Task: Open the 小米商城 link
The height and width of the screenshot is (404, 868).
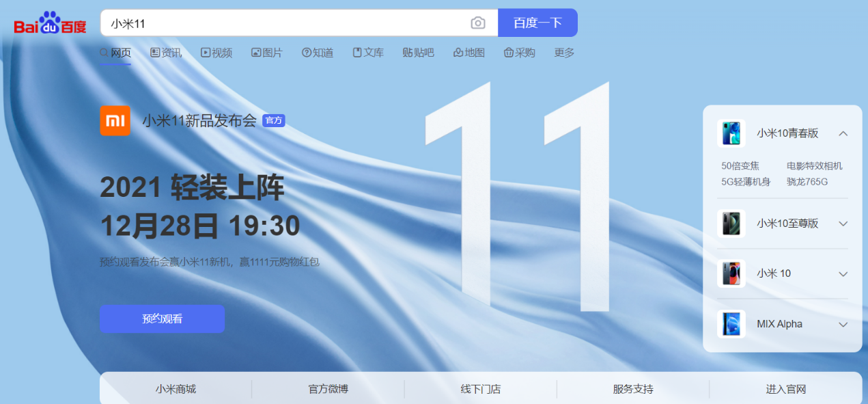Action: click(176, 389)
